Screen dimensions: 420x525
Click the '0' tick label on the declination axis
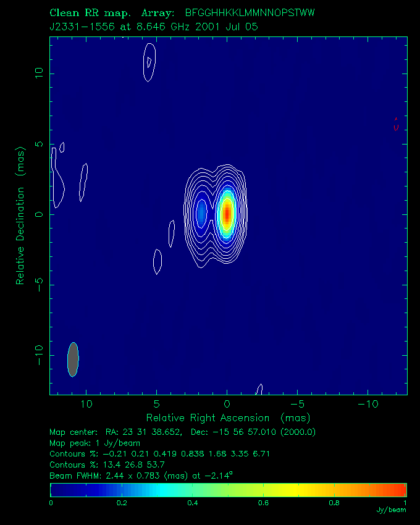click(x=39, y=214)
